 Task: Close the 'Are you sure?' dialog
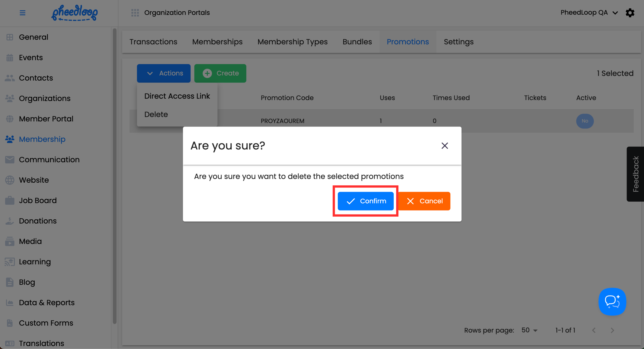coord(444,145)
